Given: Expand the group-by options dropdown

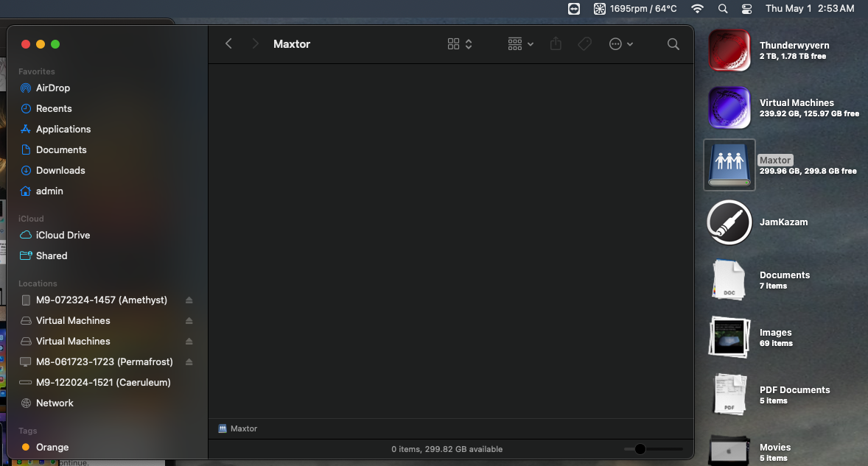Looking at the screenshot, I should point(520,44).
